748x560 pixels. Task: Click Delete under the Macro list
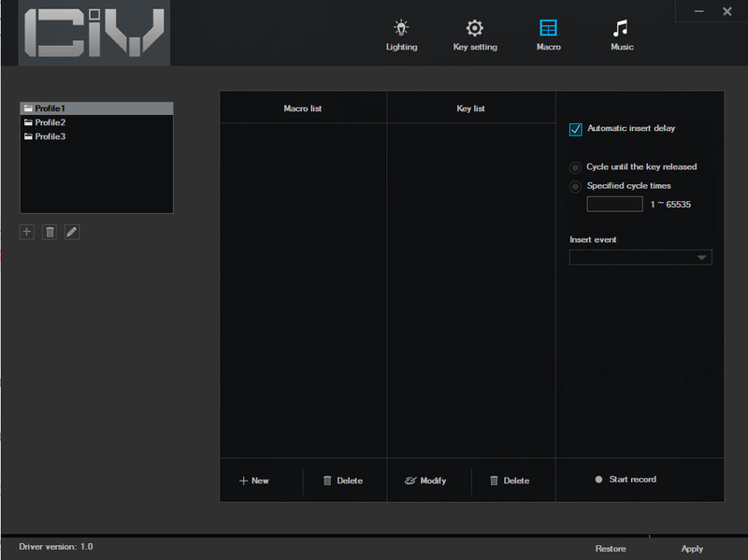point(342,481)
